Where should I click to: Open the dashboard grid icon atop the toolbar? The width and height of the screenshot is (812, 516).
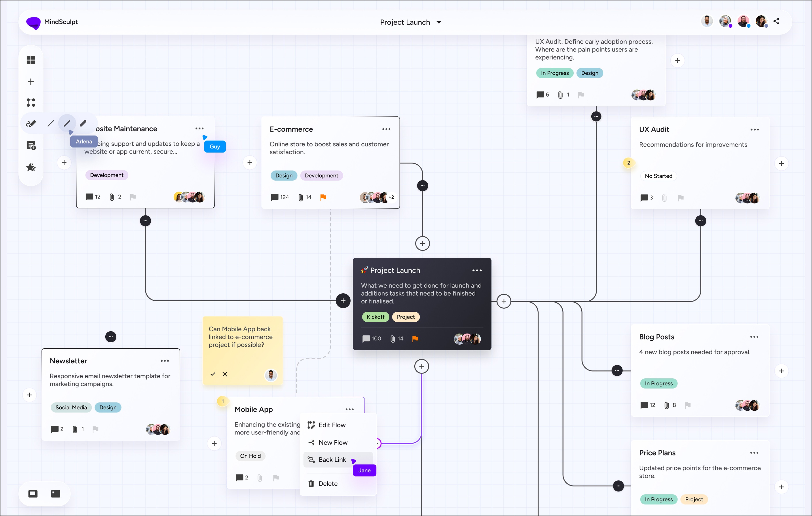[31, 60]
